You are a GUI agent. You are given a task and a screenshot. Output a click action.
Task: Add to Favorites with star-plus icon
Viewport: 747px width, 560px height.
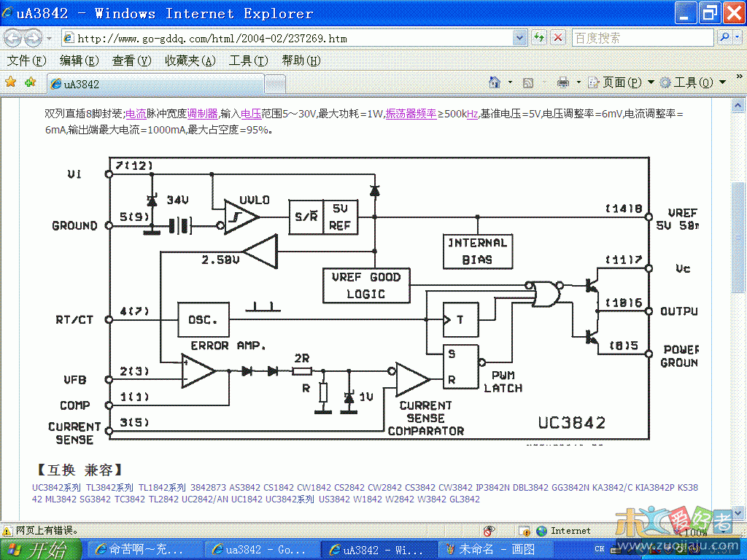click(x=31, y=82)
